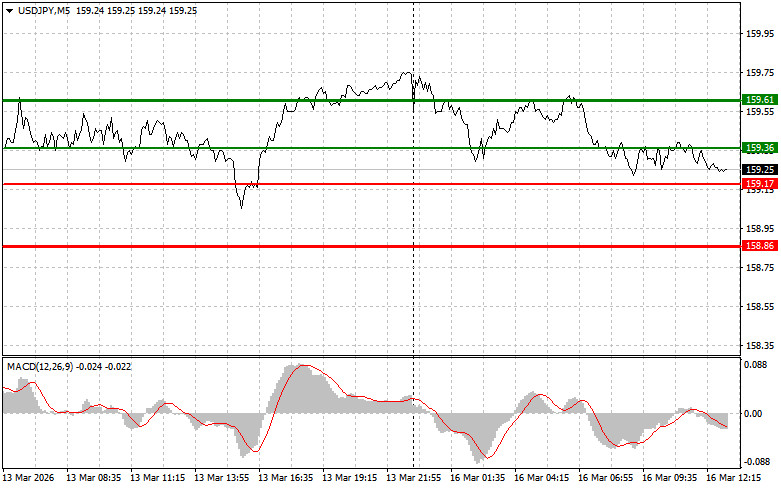Image resolution: width=781 pixels, height=489 pixels.
Task: Click the 13 Mar 21:55 time label
Action: (413, 478)
